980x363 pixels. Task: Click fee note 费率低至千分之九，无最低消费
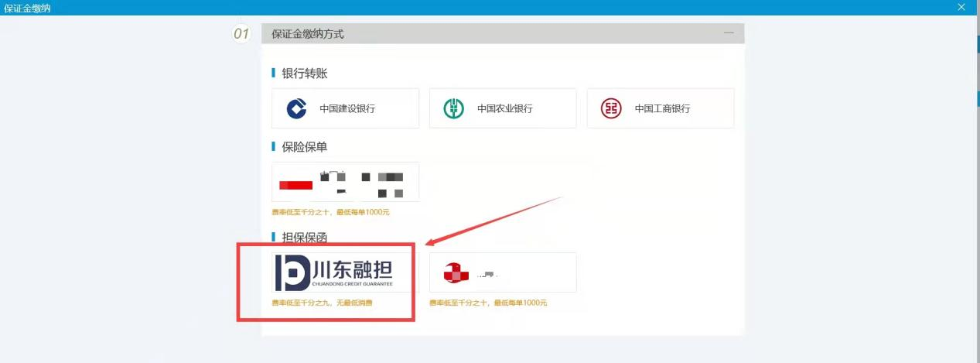[x=322, y=303]
